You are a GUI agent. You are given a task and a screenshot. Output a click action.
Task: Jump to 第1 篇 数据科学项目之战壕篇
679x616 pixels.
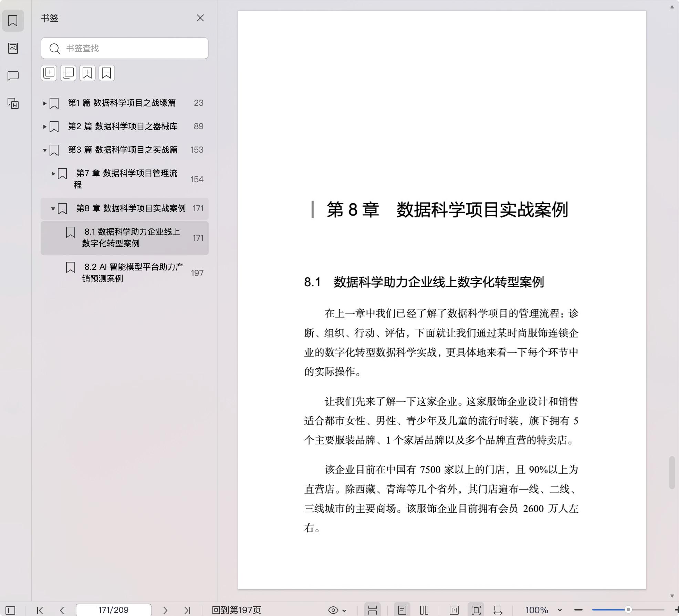point(122,103)
